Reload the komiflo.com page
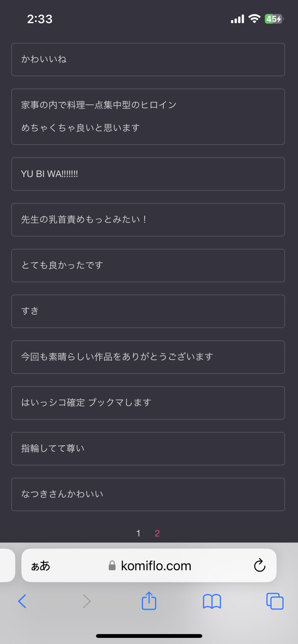 pos(260,565)
